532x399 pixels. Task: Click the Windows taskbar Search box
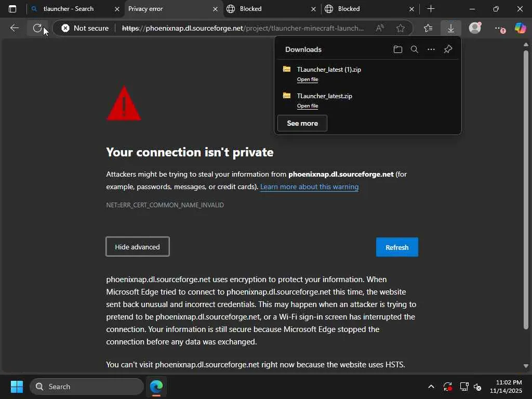(x=86, y=387)
